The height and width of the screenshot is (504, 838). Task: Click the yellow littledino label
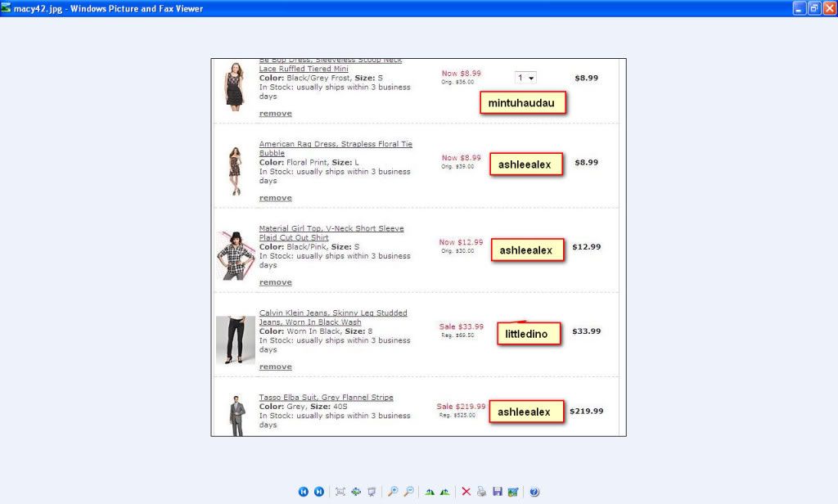point(529,333)
